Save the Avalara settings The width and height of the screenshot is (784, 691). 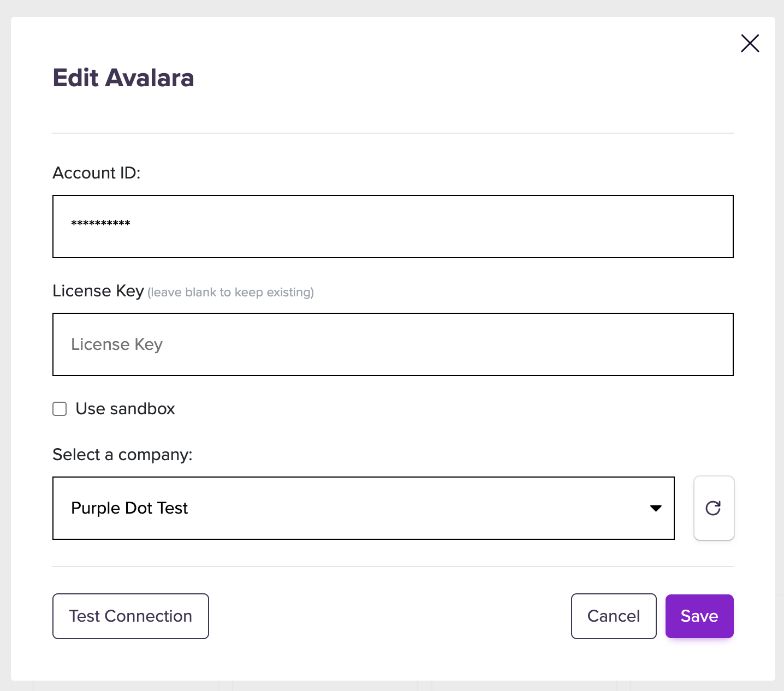coord(699,616)
